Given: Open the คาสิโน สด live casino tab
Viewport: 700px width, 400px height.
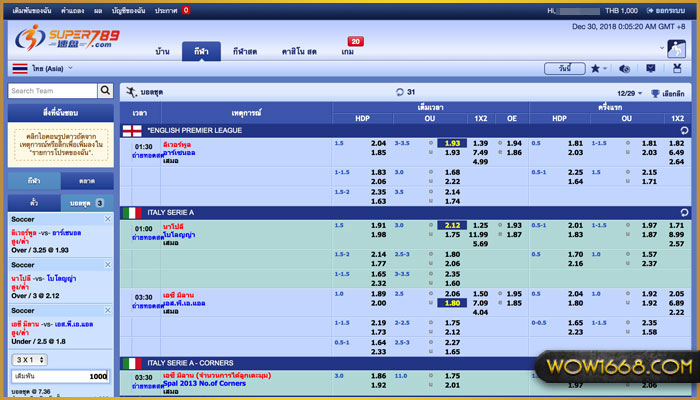Looking at the screenshot, I should pyautogui.click(x=297, y=50).
